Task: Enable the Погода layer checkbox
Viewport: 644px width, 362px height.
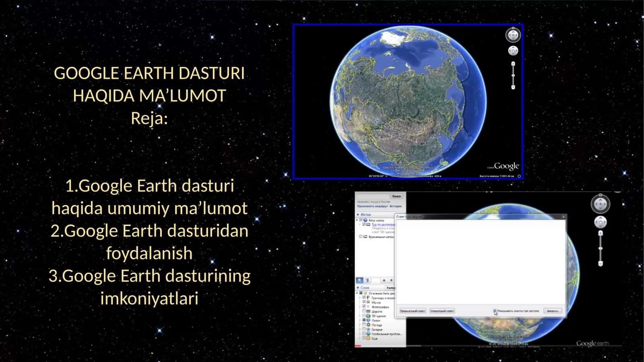Action: (x=364, y=325)
